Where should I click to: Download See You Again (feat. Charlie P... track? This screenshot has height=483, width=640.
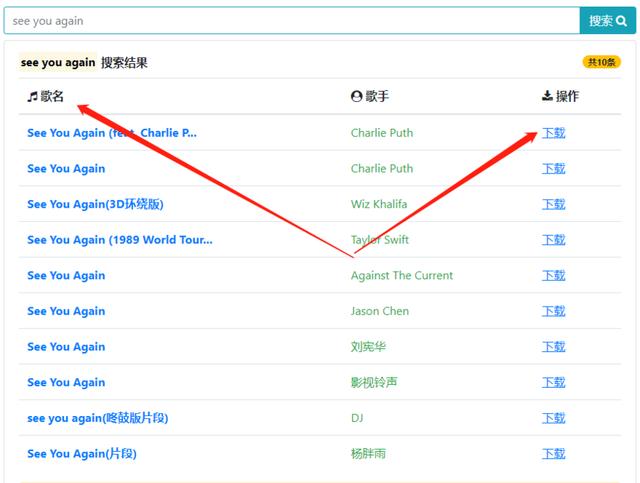coord(553,133)
